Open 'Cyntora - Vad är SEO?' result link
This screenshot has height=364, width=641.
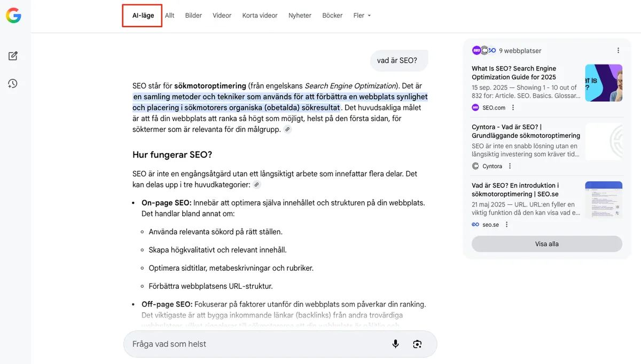click(x=526, y=131)
